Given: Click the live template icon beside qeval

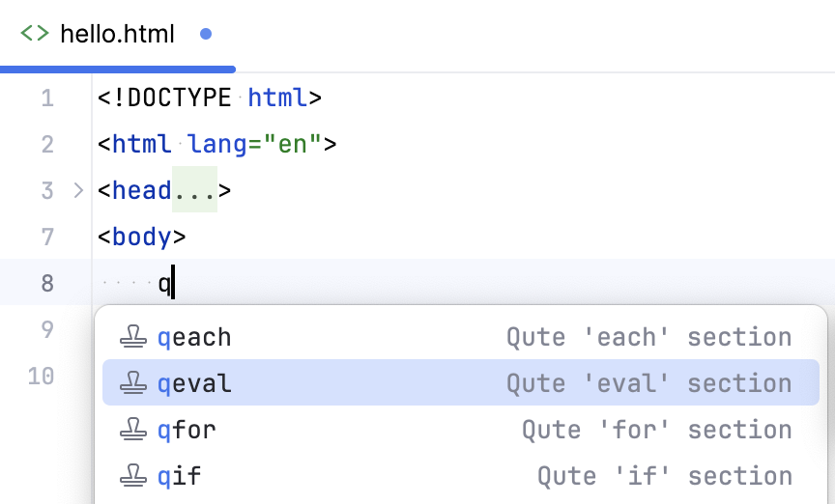Looking at the screenshot, I should point(132,383).
